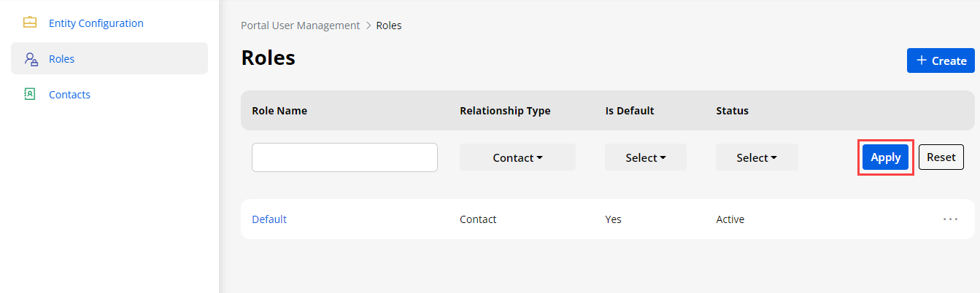Expand the Relationship Type Contact dropdown
The width and height of the screenshot is (980, 293).
coord(517,157)
